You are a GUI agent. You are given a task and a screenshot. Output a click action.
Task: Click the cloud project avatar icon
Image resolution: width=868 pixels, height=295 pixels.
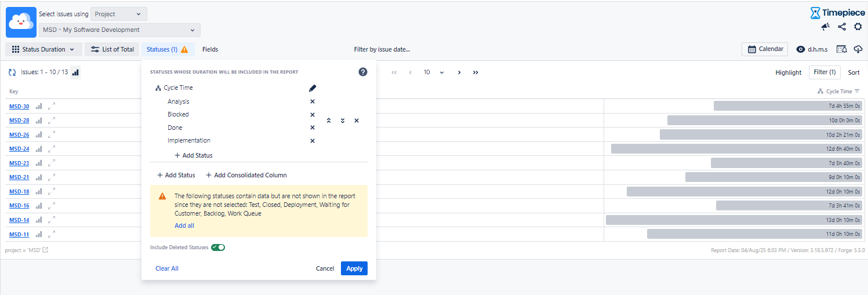[x=21, y=22]
